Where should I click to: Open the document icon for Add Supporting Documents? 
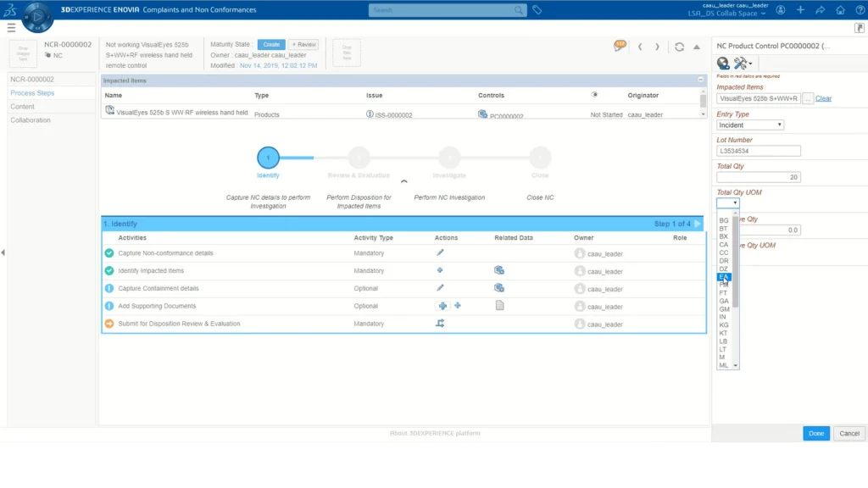[500, 306]
